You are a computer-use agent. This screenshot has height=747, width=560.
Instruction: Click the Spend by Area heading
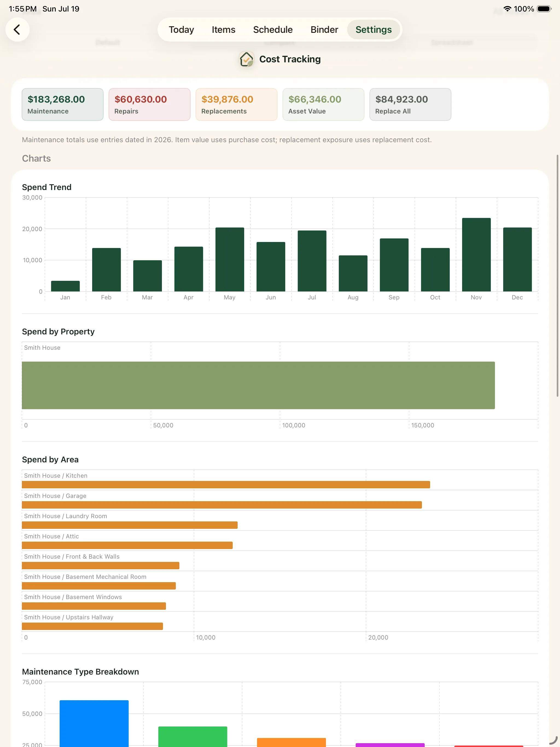click(50, 460)
